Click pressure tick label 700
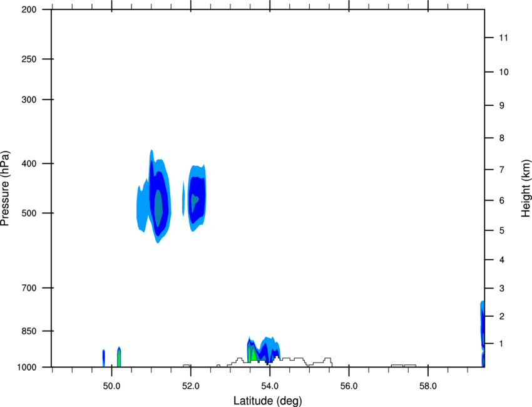Viewport: 532px width, 407px height. [29, 288]
